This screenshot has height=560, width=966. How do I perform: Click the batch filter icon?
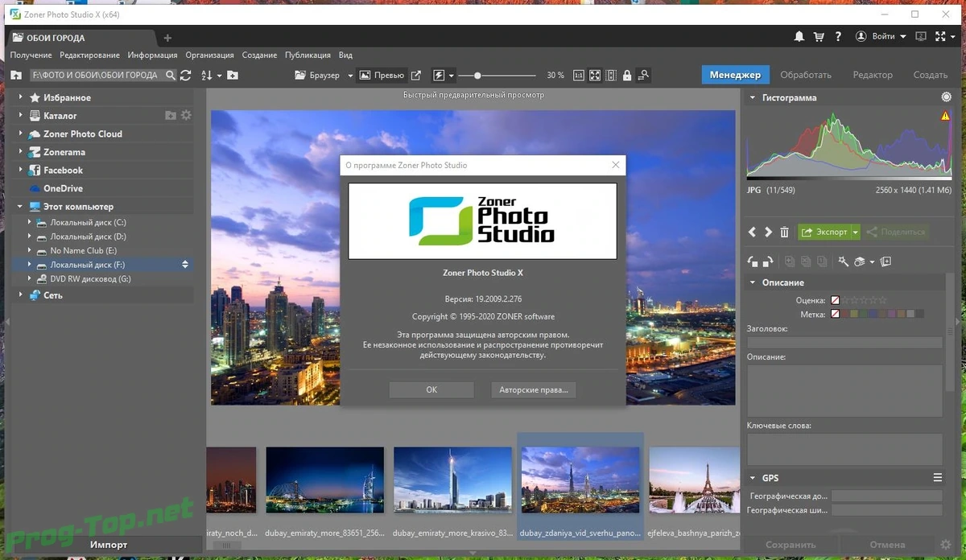point(859,261)
